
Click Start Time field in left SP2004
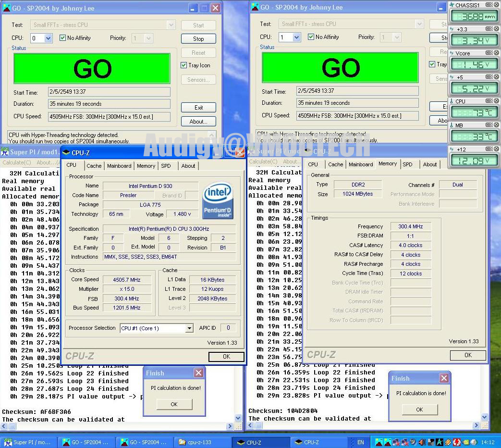pos(109,92)
